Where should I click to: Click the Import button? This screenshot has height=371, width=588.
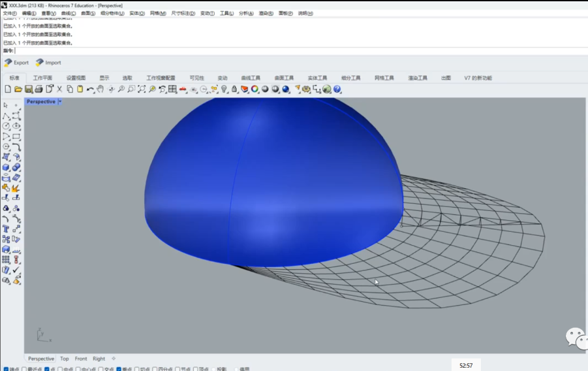[x=48, y=63]
